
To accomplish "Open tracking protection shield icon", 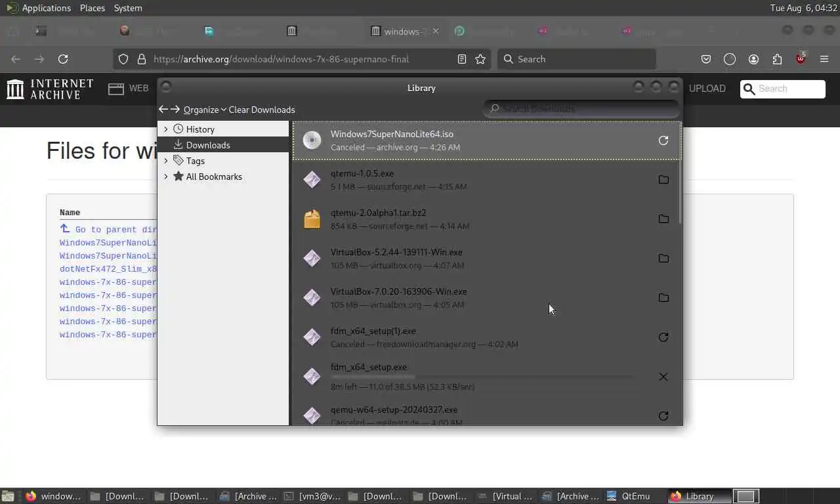I will (123, 59).
